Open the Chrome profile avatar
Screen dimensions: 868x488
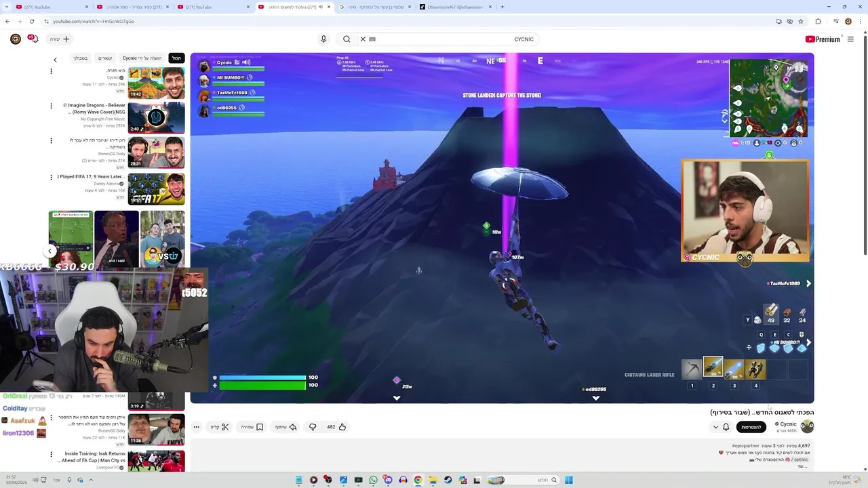click(x=848, y=21)
